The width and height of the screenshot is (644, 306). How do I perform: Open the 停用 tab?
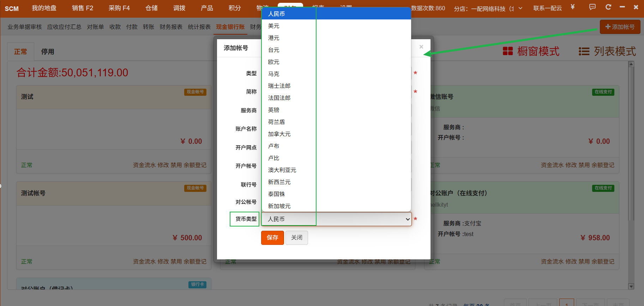coord(48,52)
